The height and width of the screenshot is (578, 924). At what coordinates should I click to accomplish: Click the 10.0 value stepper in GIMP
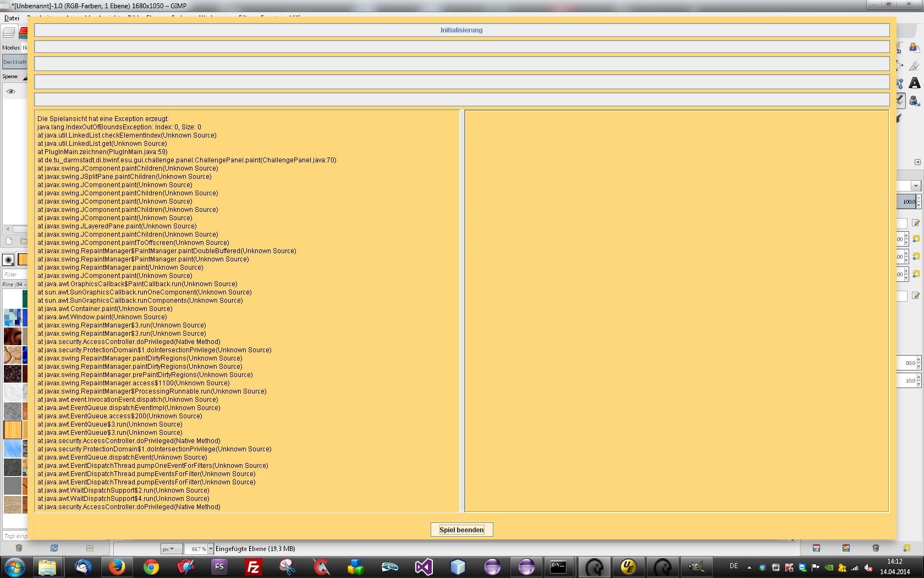click(919, 380)
